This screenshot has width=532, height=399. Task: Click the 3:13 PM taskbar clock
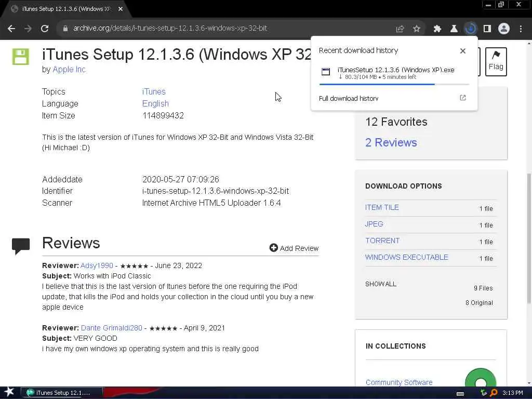512,393
